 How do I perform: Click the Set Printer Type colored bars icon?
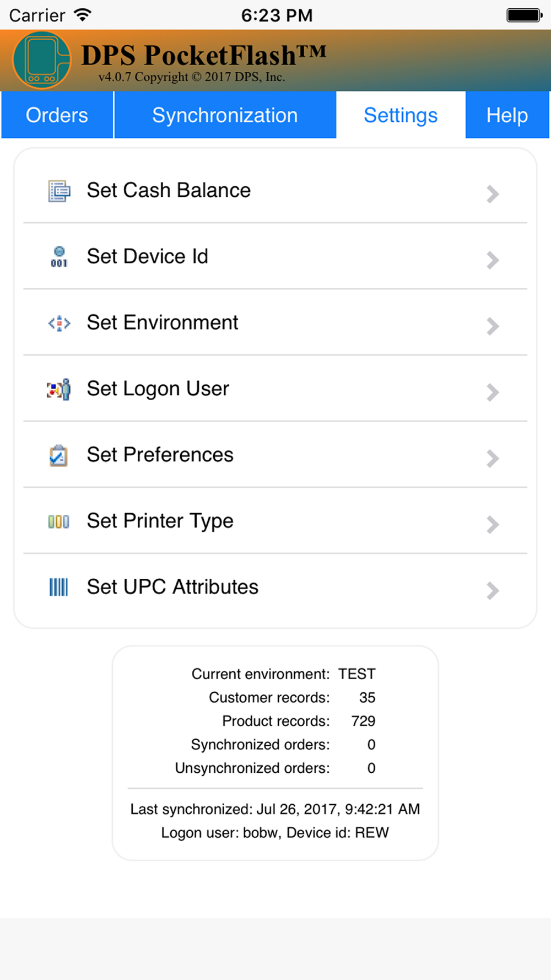click(59, 521)
